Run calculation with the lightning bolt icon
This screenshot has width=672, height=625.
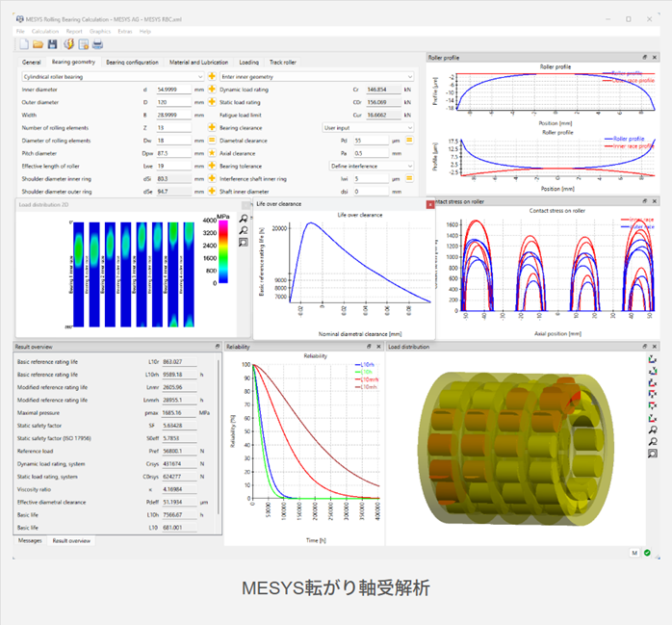pos(68,44)
